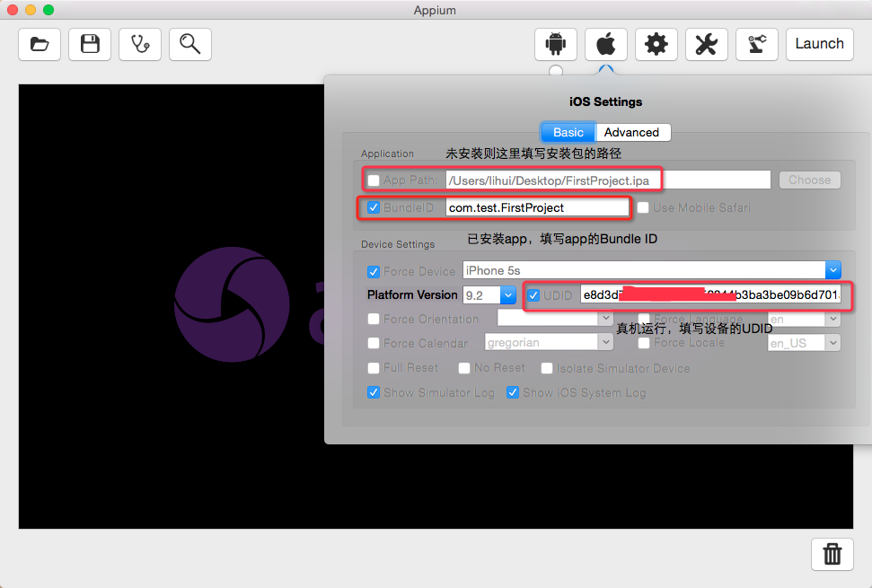Expand the Force Device iPhone 5s dropdown

pyautogui.click(x=832, y=270)
